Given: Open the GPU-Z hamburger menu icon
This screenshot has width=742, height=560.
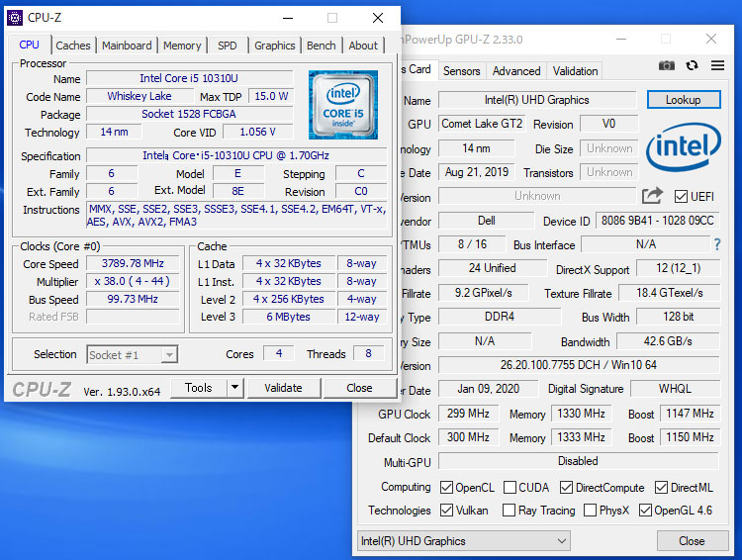Looking at the screenshot, I should 717,65.
